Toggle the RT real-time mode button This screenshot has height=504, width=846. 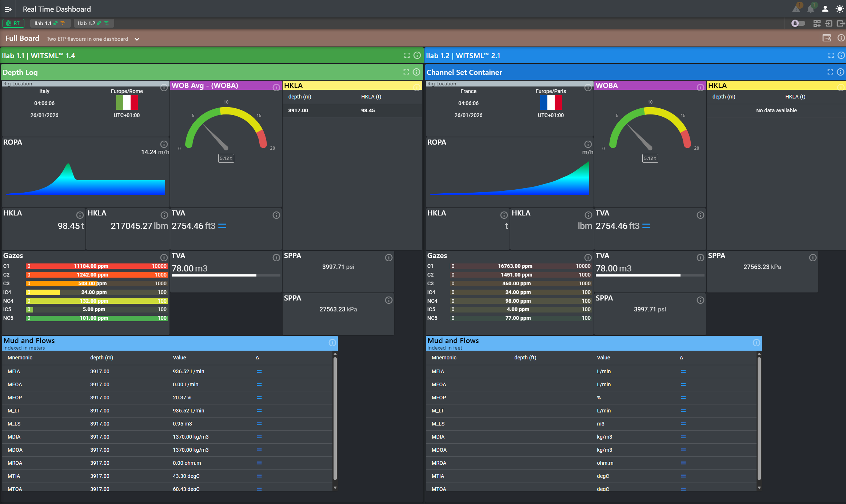[13, 23]
